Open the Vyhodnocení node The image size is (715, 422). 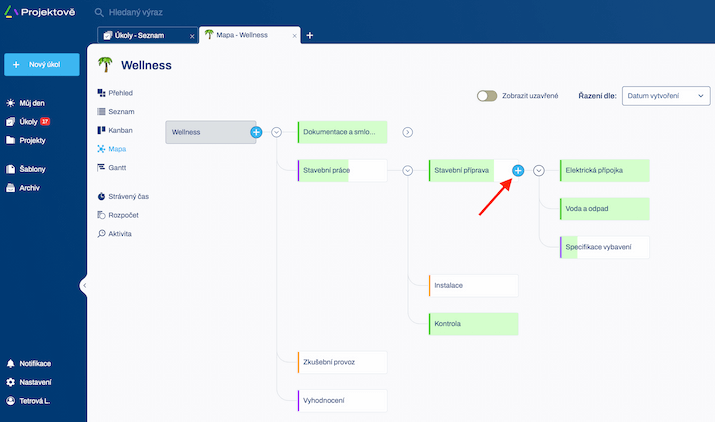(342, 401)
